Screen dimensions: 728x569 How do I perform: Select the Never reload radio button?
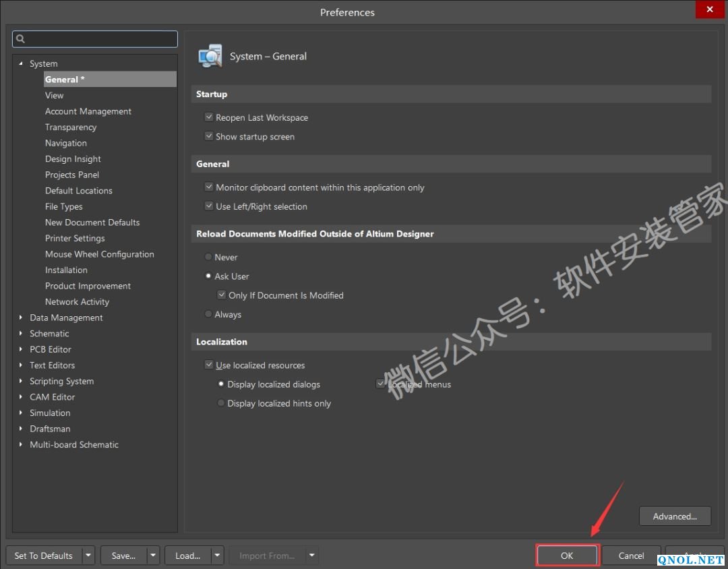[208, 257]
